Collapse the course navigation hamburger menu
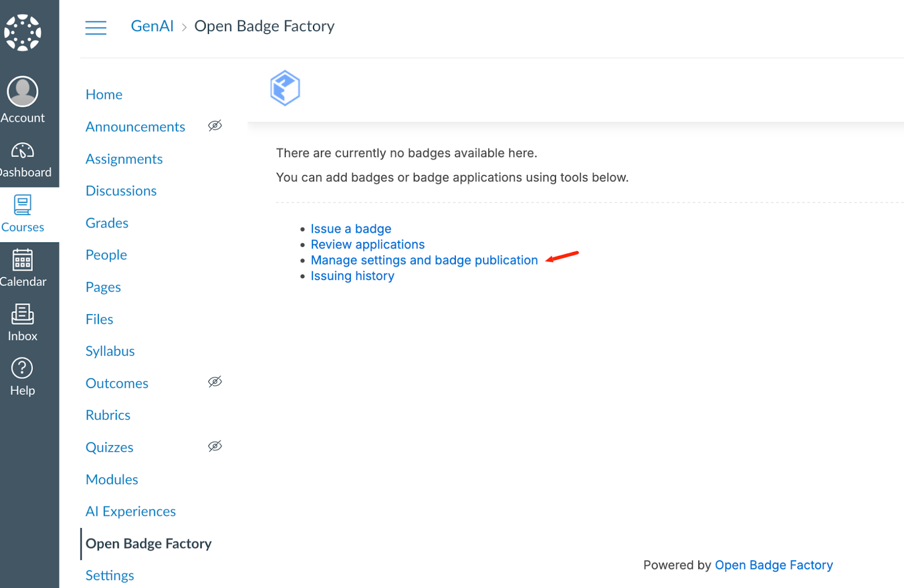The height and width of the screenshot is (588, 904). tap(96, 27)
